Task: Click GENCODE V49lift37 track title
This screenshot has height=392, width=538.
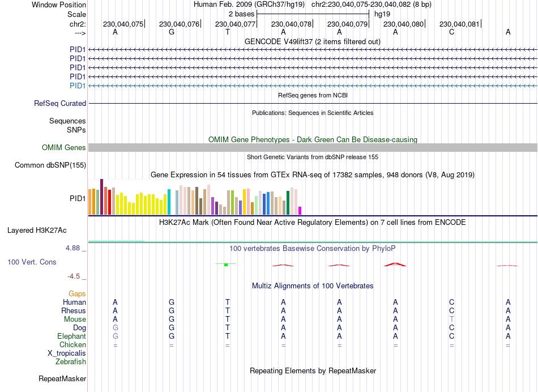Action: (x=312, y=41)
